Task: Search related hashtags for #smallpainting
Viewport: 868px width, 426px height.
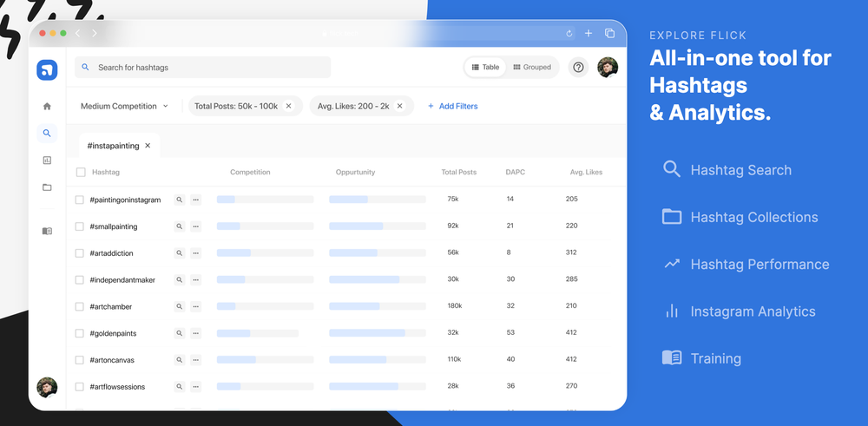Action: pyautogui.click(x=180, y=226)
